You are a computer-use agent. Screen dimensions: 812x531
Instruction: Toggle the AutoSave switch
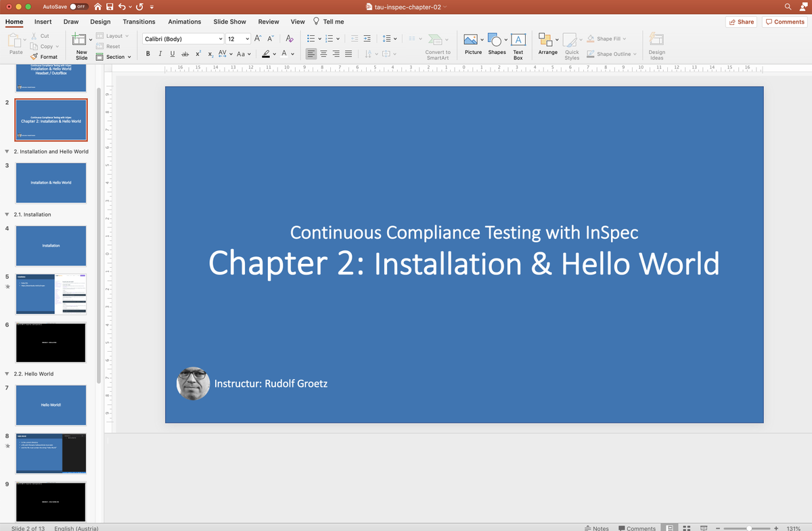(78, 7)
